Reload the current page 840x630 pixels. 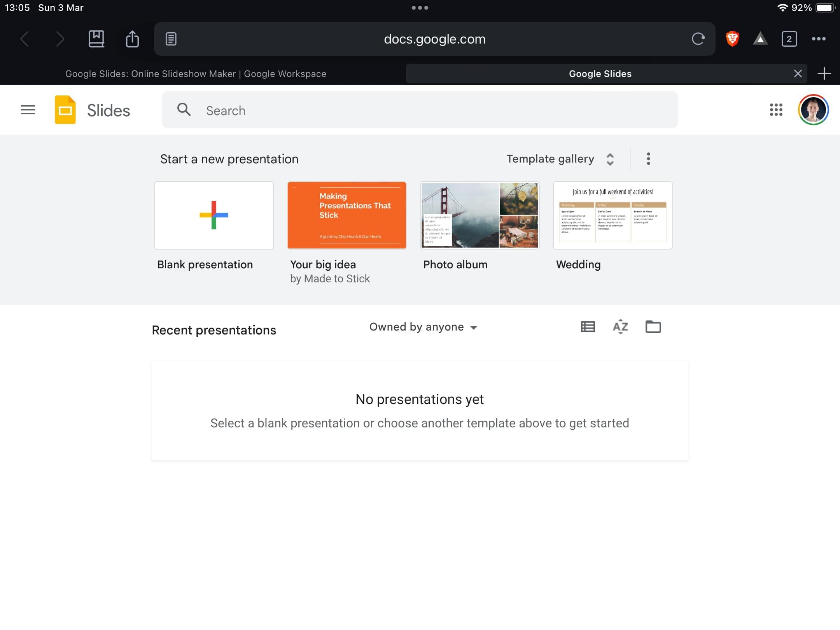(x=698, y=39)
